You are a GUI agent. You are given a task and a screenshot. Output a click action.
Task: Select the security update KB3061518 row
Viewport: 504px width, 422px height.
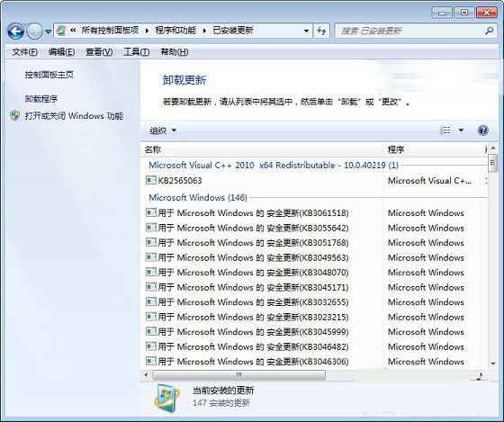(247, 212)
